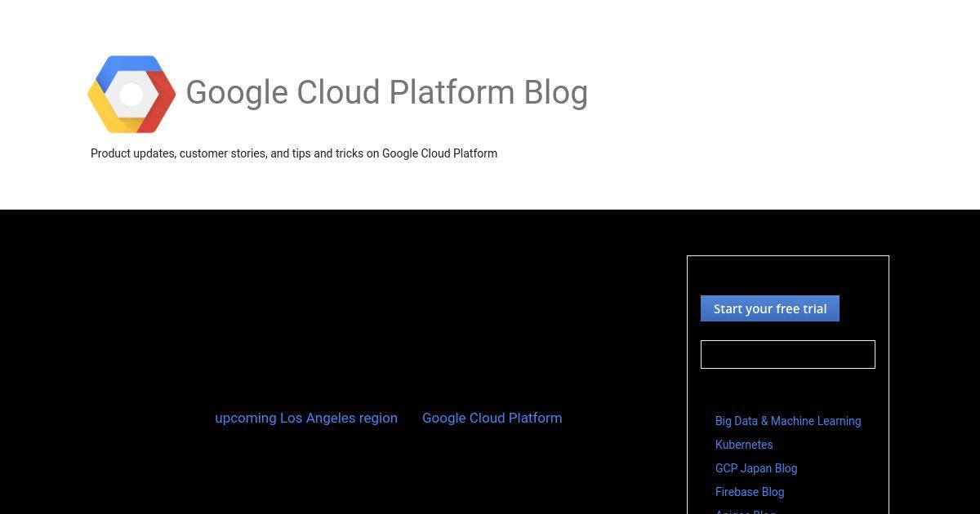Viewport: 980px width, 514px height.
Task: Focus the sidebar search input field
Action: 788,354
